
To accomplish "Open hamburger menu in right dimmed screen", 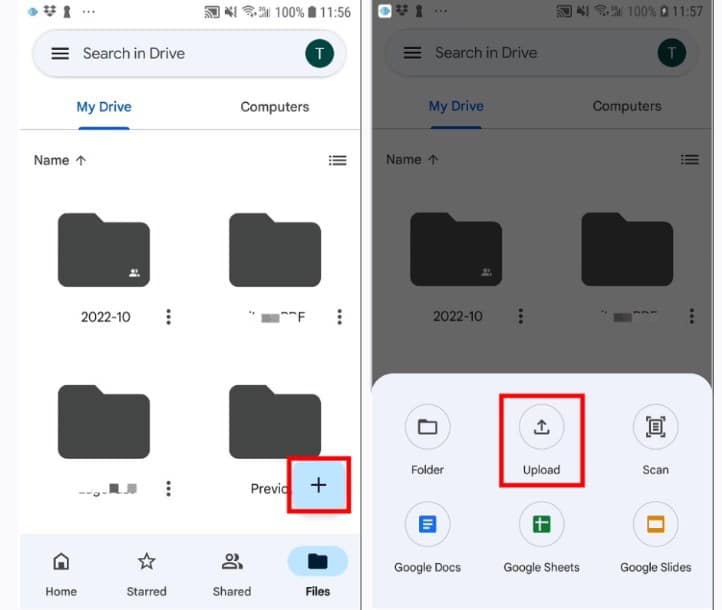I will [x=413, y=52].
